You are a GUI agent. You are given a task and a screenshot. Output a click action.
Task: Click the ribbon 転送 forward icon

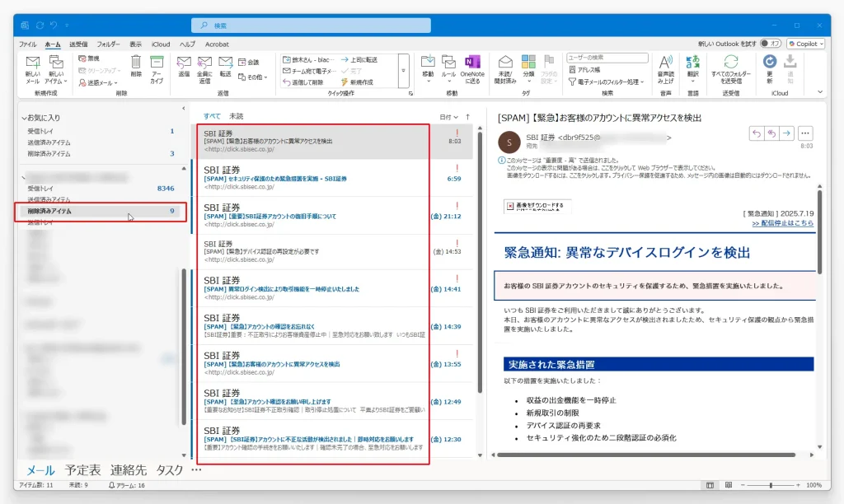(226, 66)
